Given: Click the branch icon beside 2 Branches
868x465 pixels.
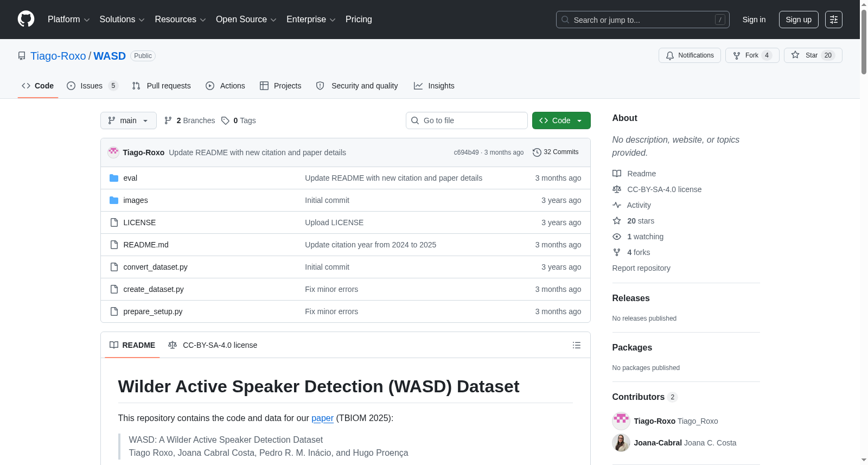Looking at the screenshot, I should pyautogui.click(x=168, y=120).
